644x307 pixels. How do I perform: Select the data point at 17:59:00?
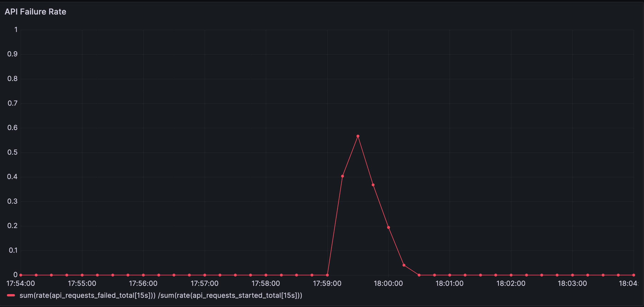click(x=327, y=275)
